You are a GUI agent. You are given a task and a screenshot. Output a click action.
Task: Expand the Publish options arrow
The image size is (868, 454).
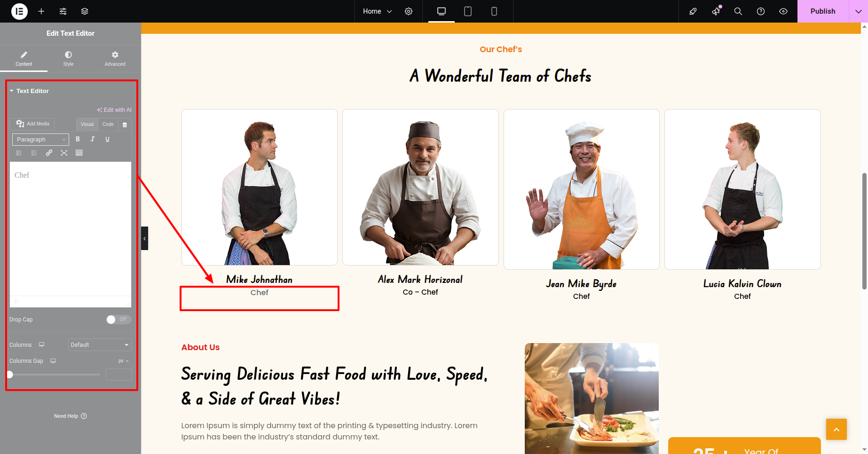(x=858, y=11)
